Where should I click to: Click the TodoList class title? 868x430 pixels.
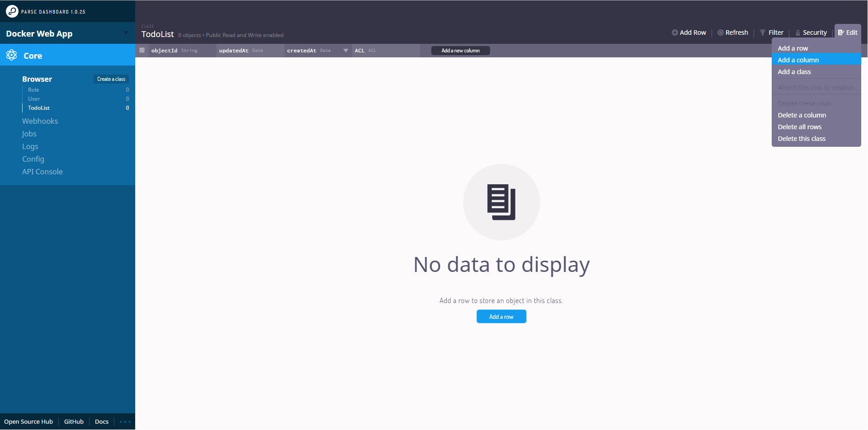(x=157, y=34)
